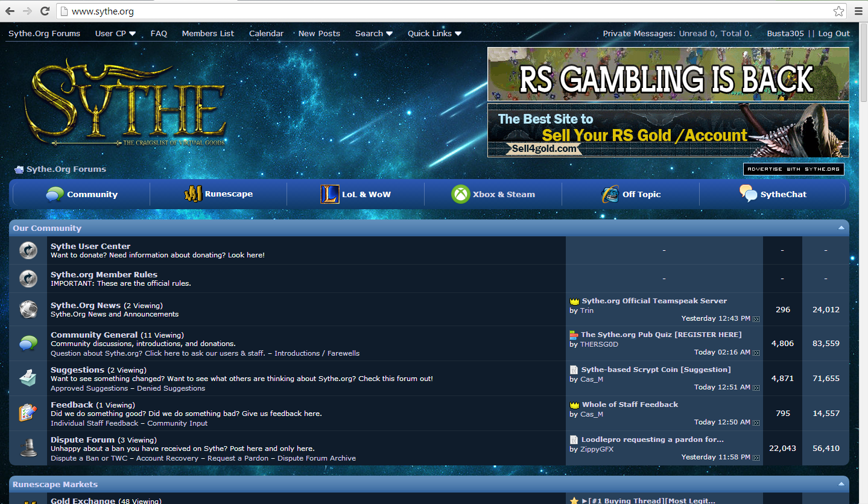This screenshot has height=504, width=868.
Task: Open the Calendar menu item
Action: pos(266,33)
